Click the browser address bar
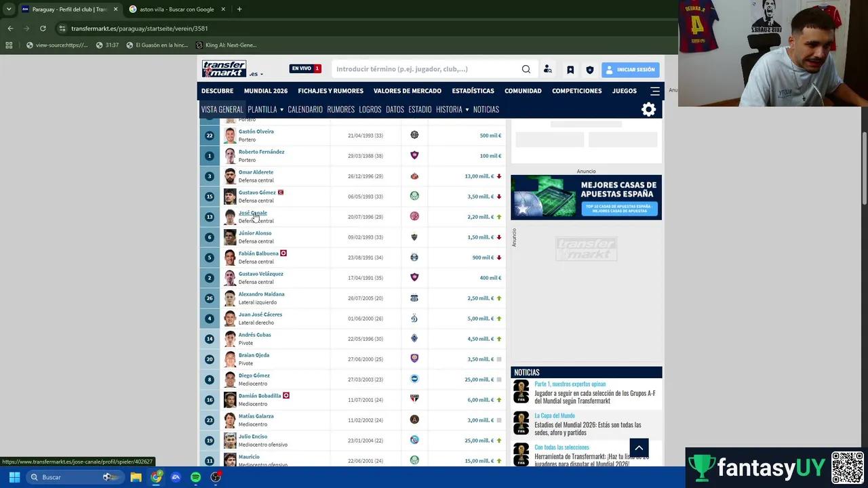Image resolution: width=868 pixels, height=488 pixels. click(366, 28)
